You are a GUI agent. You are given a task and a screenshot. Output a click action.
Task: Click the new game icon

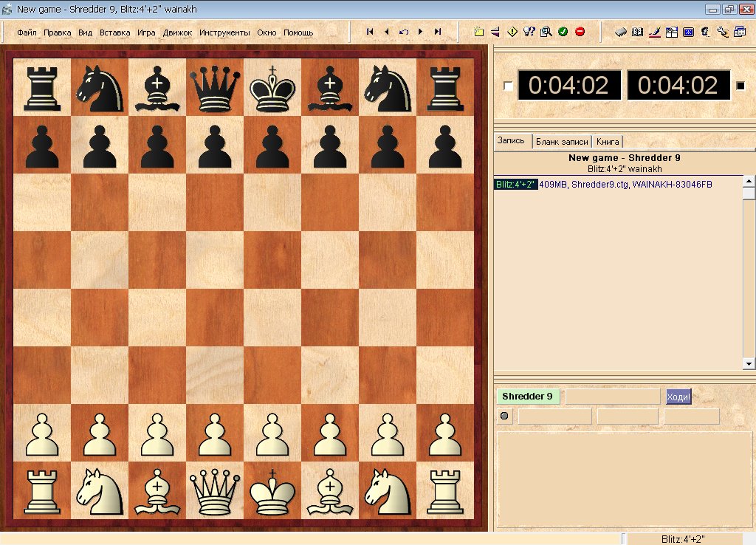[478, 32]
